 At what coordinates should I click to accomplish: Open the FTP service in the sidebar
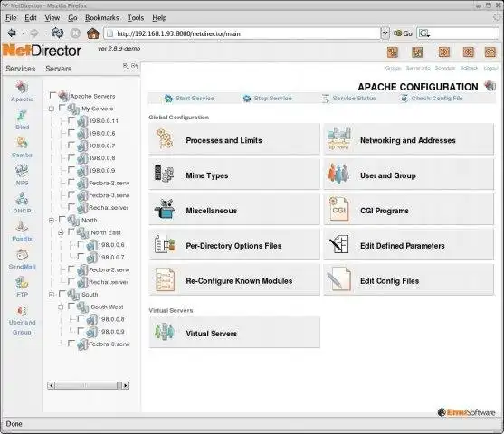point(22,287)
